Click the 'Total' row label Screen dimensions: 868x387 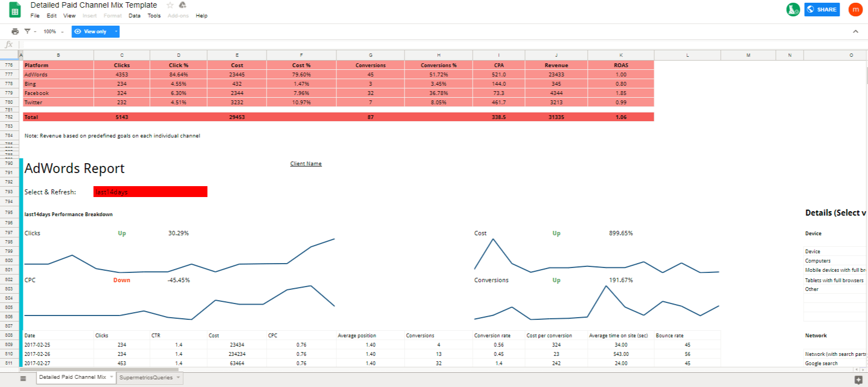click(x=31, y=117)
